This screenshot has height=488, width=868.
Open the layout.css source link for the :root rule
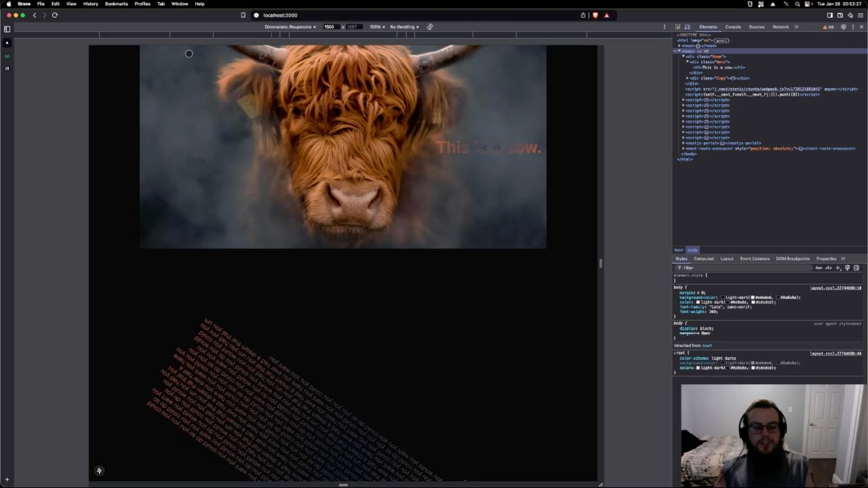[x=835, y=354]
